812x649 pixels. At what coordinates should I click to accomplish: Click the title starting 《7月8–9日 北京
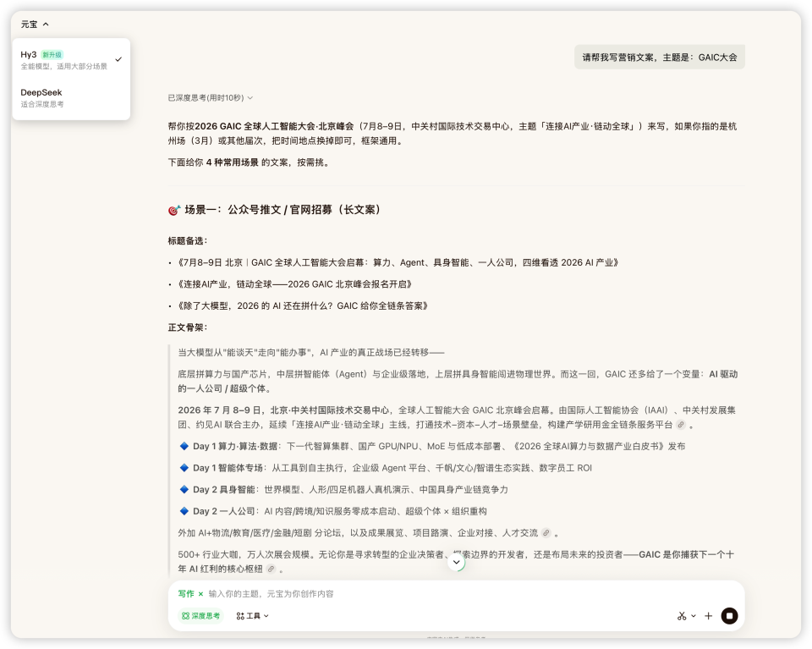click(398, 262)
